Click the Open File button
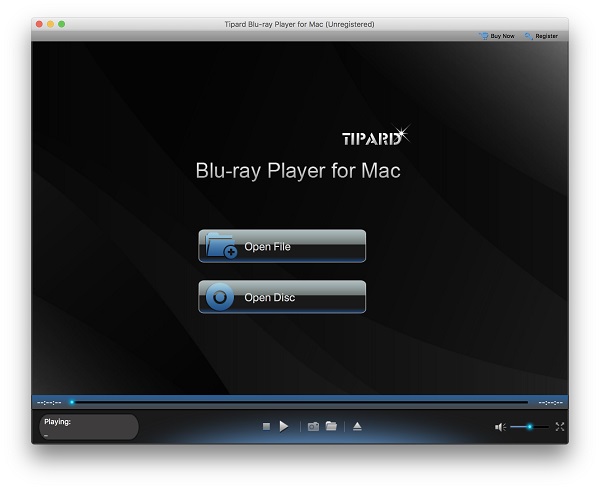The height and width of the screenshot is (489, 600). click(x=282, y=246)
